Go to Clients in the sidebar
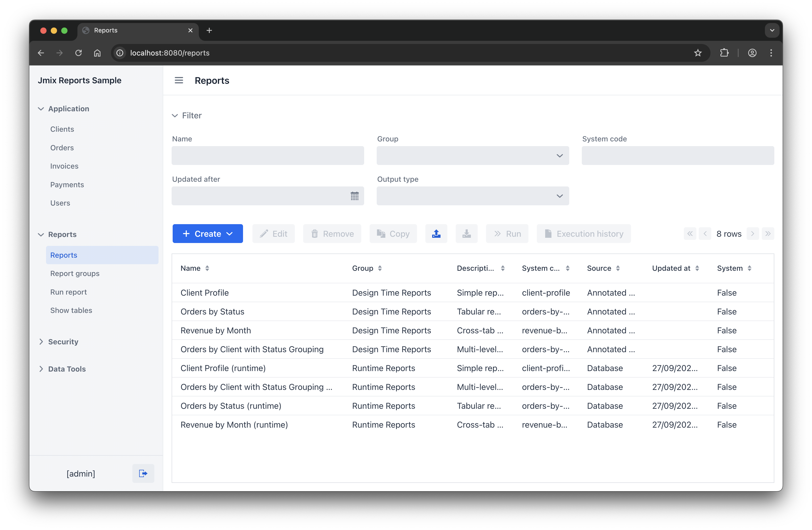Screen dimensions: 812x530 [62, 129]
